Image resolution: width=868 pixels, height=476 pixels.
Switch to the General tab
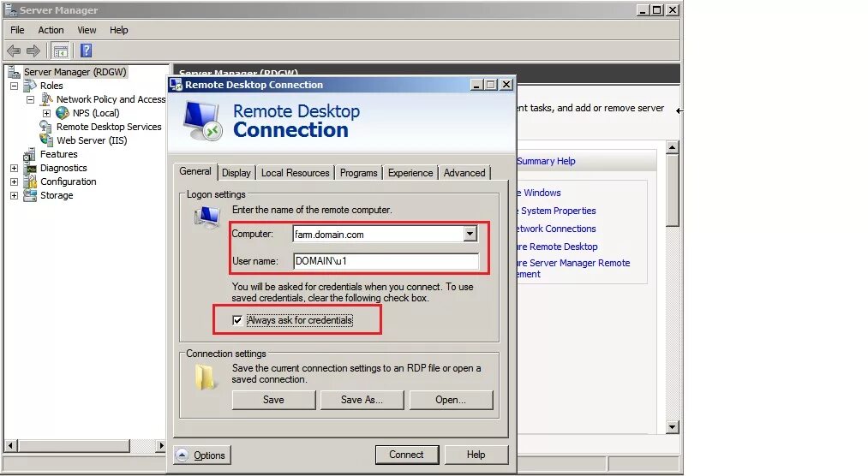pyautogui.click(x=195, y=171)
